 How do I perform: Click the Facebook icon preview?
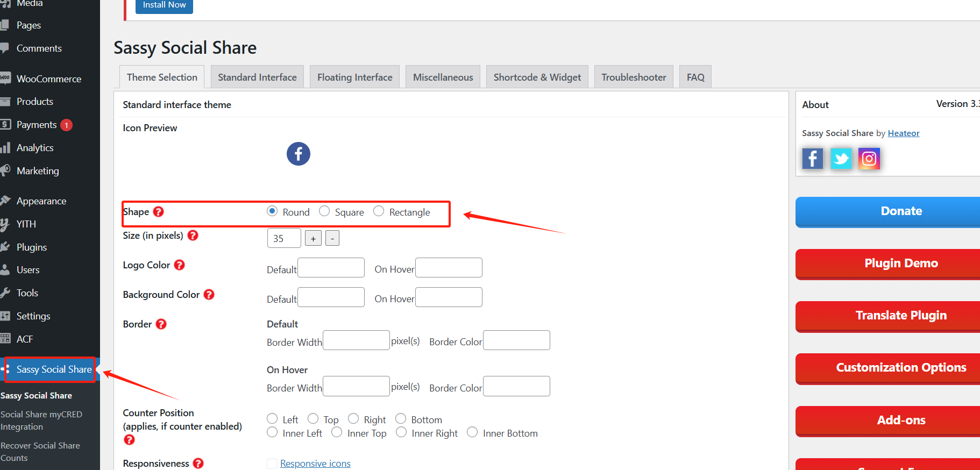(x=298, y=154)
